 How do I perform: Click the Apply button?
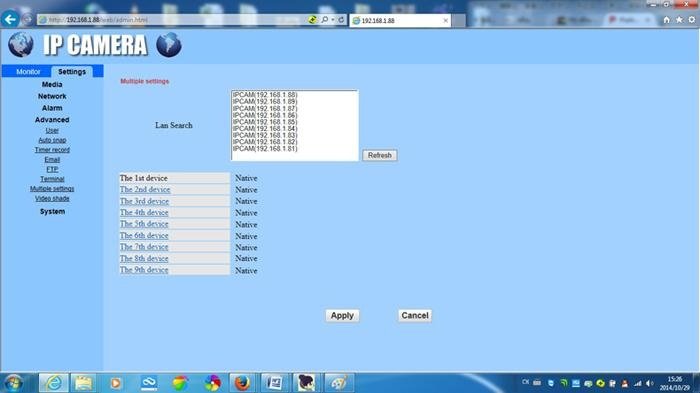pyautogui.click(x=342, y=315)
